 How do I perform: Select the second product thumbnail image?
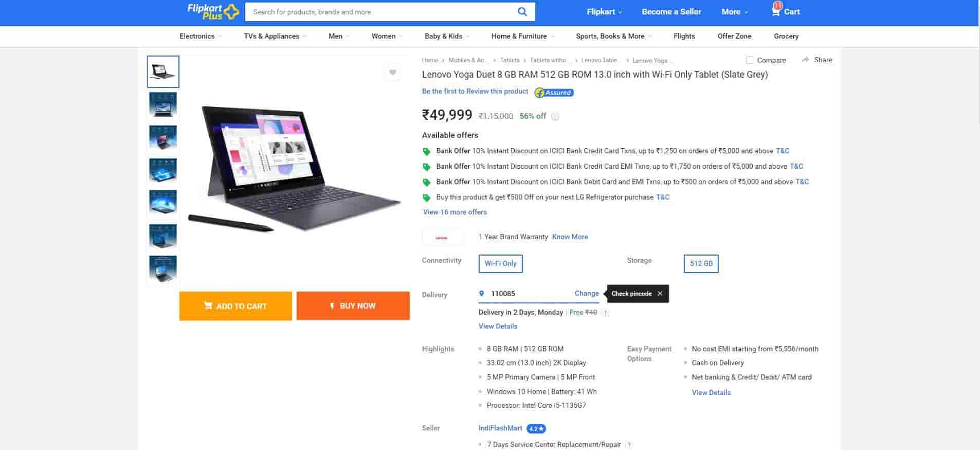tap(163, 104)
